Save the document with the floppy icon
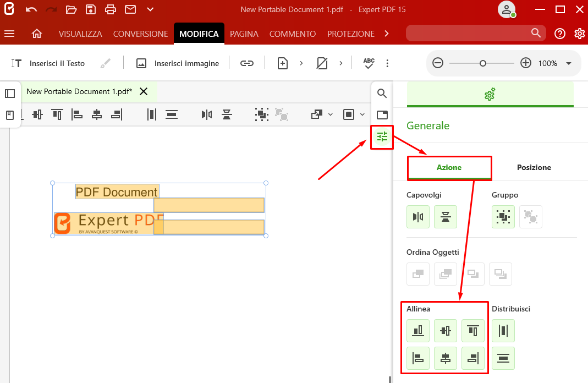Screen dimensions: 588x383 point(91,9)
